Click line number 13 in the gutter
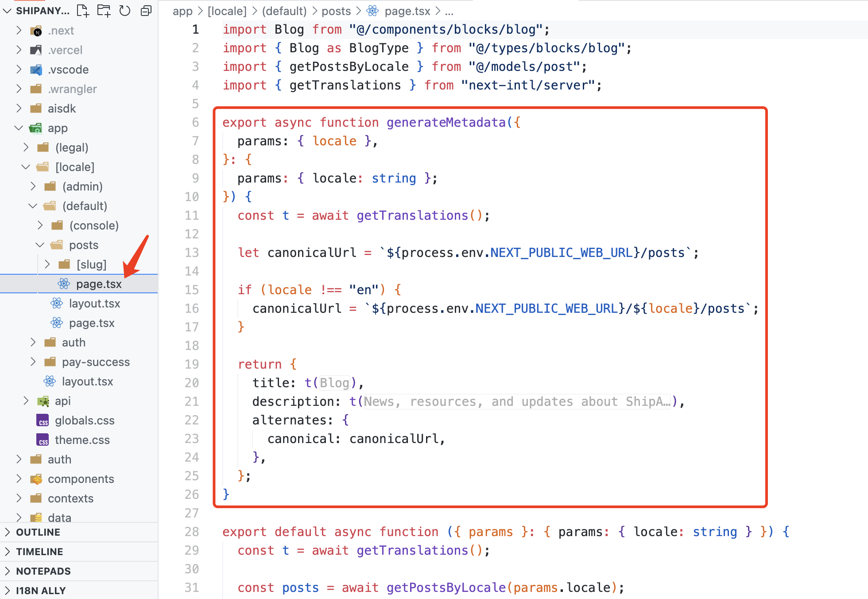 tap(192, 253)
